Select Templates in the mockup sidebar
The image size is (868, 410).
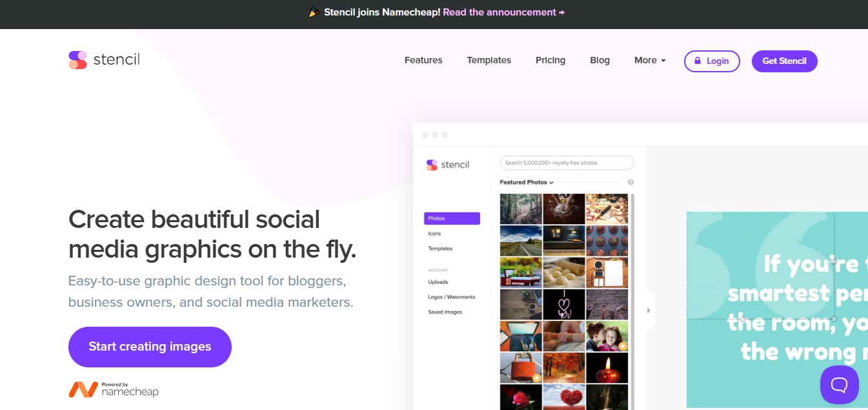440,249
